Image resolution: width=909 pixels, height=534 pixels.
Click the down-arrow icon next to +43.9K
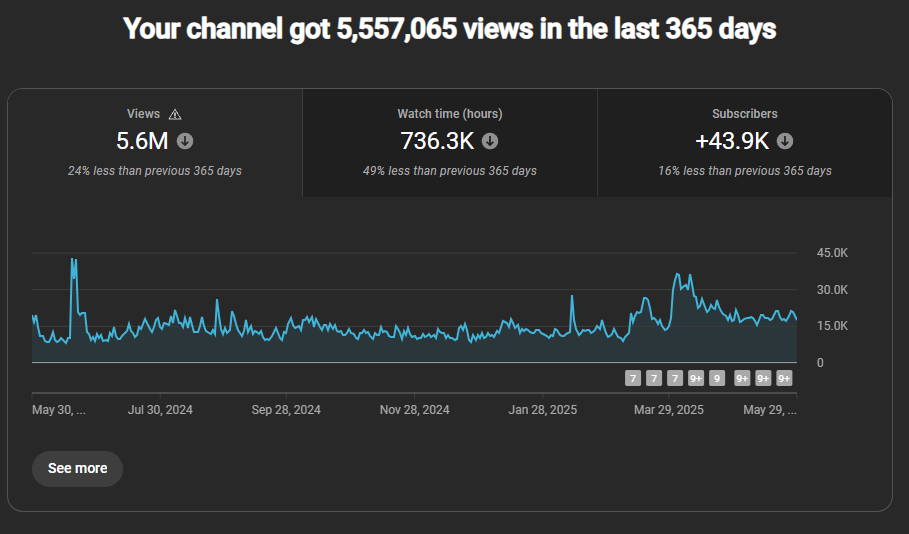tap(785, 141)
